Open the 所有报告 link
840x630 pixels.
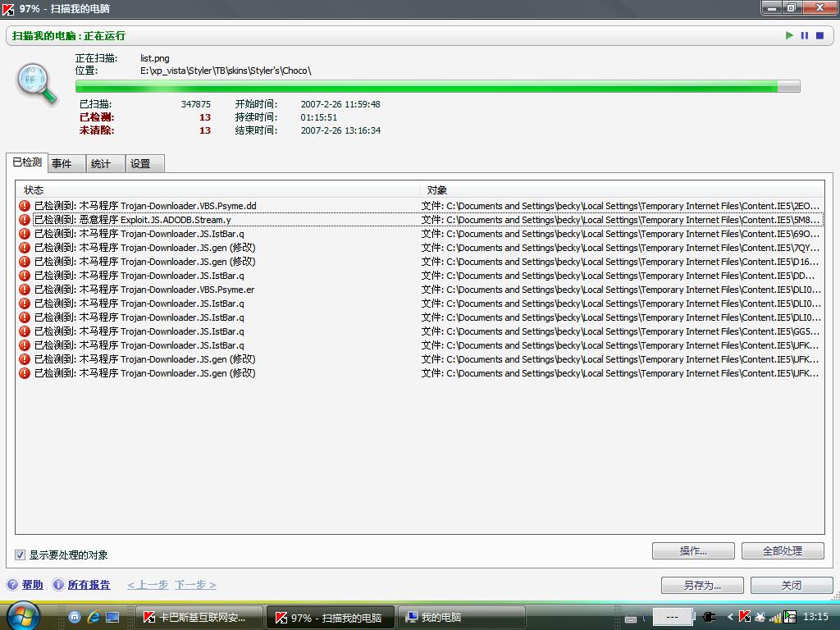click(x=89, y=584)
